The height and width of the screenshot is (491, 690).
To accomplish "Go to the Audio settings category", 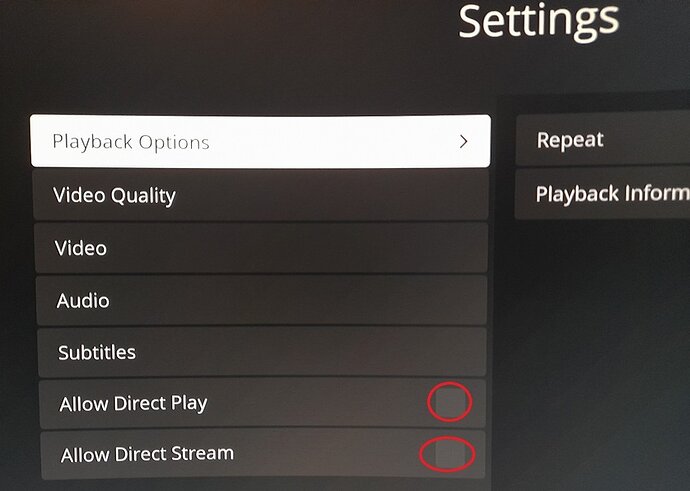I will [x=261, y=300].
